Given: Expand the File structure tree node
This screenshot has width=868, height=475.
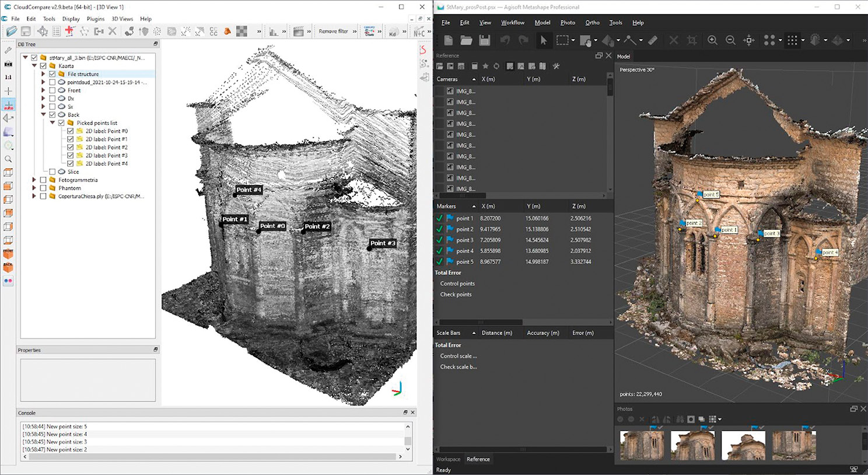Looking at the screenshot, I should click(x=43, y=74).
